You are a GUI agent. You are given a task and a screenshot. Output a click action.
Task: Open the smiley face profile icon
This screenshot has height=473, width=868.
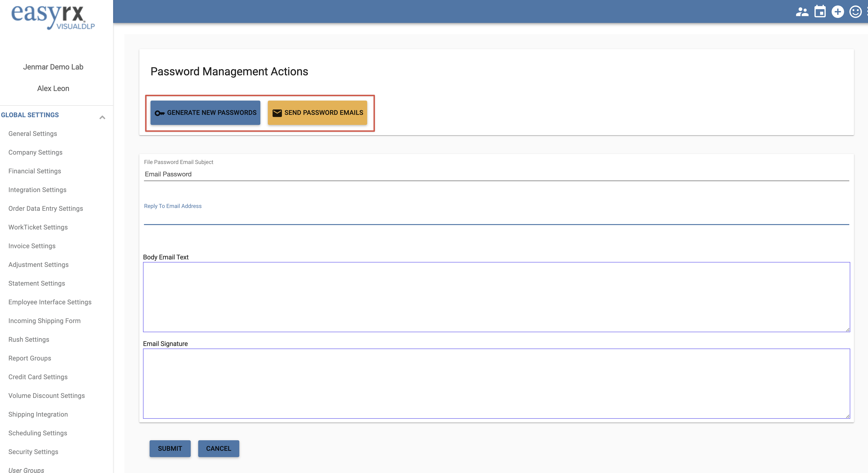tap(856, 12)
